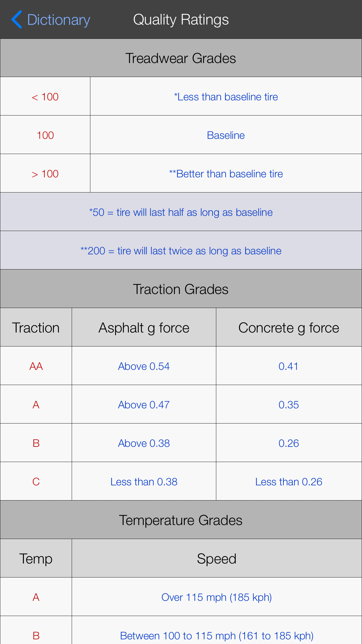Open the Dictionary back link
This screenshot has height=644, width=362.
coord(58,19)
